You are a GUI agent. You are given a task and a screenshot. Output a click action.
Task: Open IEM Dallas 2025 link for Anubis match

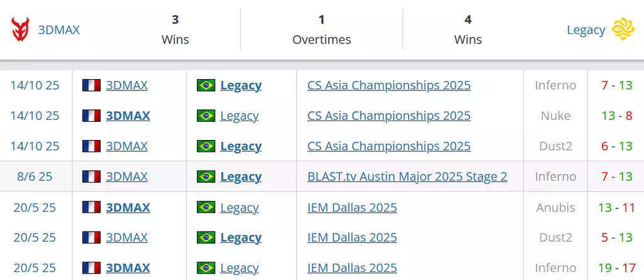click(352, 207)
